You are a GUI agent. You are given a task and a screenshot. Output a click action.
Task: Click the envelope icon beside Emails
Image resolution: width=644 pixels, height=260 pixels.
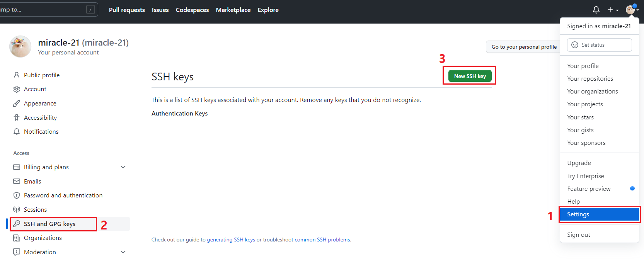[x=17, y=181]
